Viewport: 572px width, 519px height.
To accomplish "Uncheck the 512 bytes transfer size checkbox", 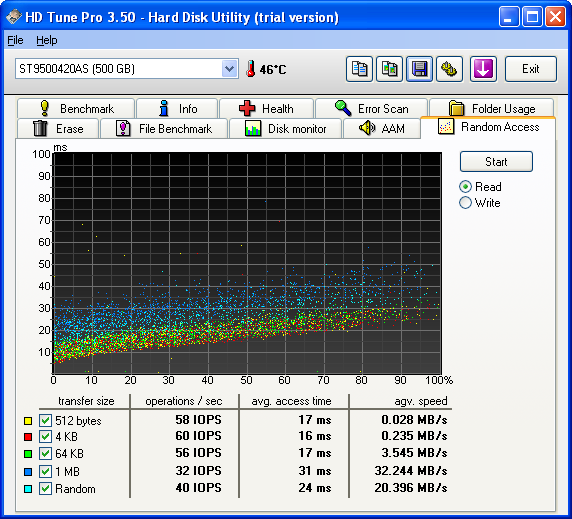I will click(45, 421).
